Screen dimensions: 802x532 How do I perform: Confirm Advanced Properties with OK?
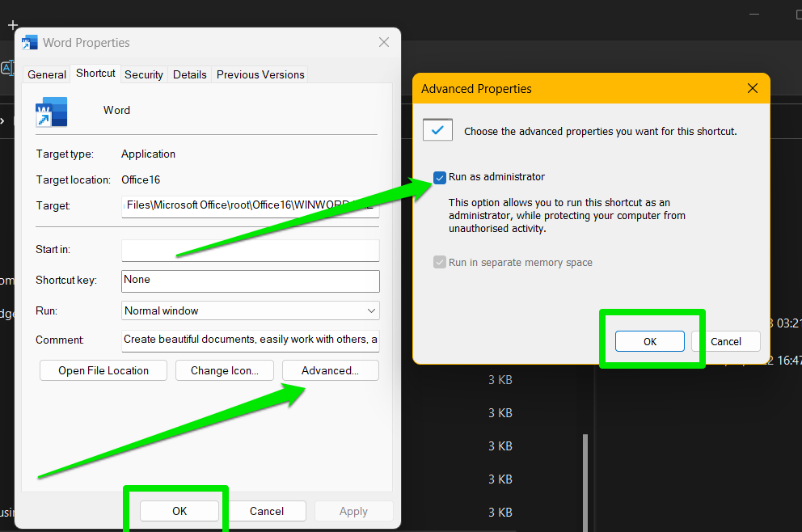[x=649, y=342]
